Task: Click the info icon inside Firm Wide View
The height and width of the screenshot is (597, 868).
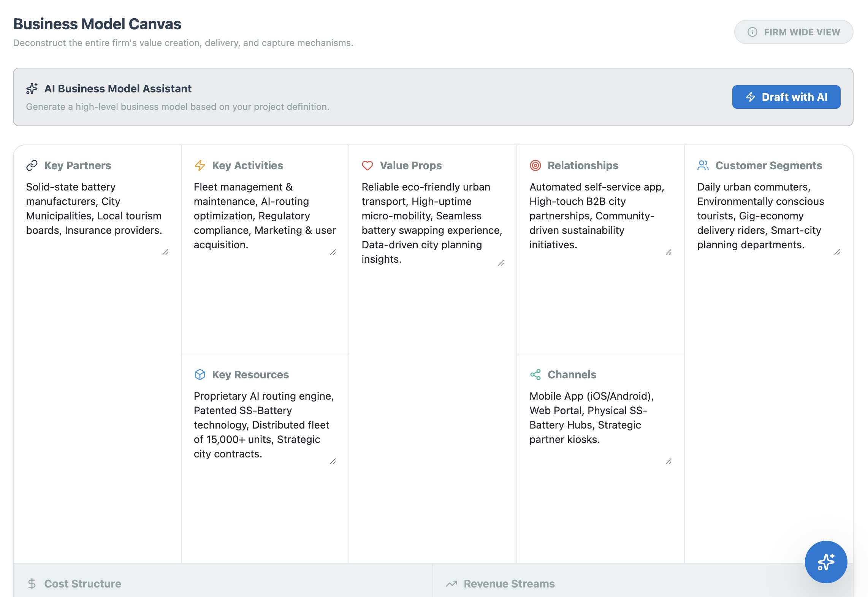Action: point(753,32)
